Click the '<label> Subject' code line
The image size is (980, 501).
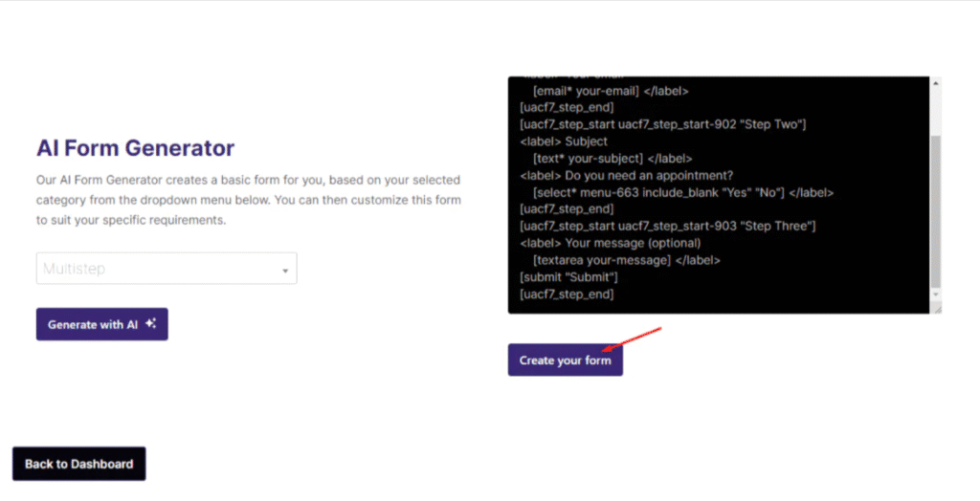pos(563,142)
